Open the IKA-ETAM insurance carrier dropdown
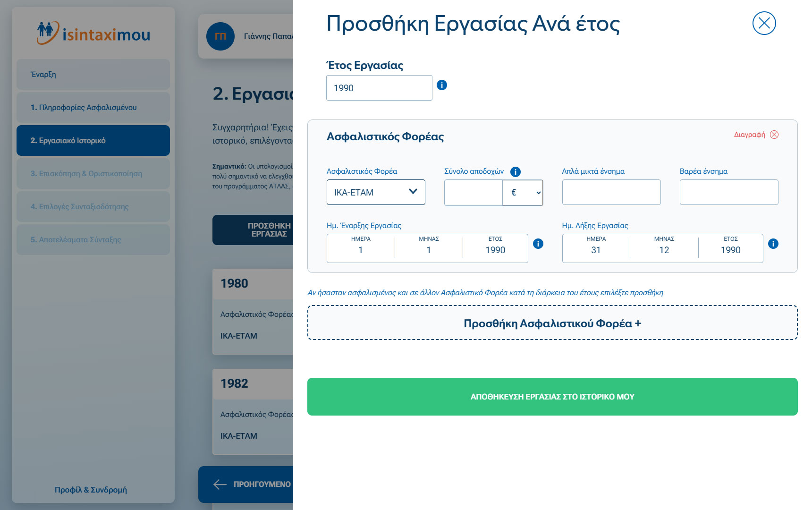The height and width of the screenshot is (510, 812). tap(376, 192)
